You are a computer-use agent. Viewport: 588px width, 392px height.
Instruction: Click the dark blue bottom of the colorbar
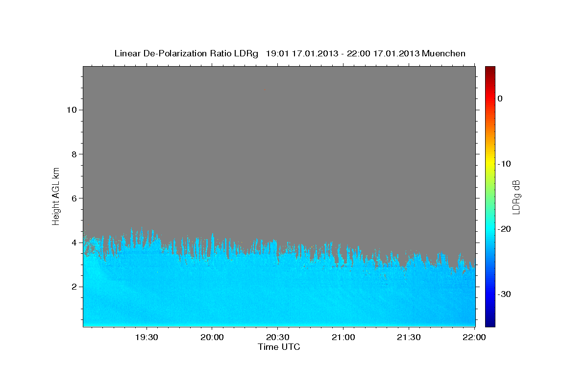point(490,322)
